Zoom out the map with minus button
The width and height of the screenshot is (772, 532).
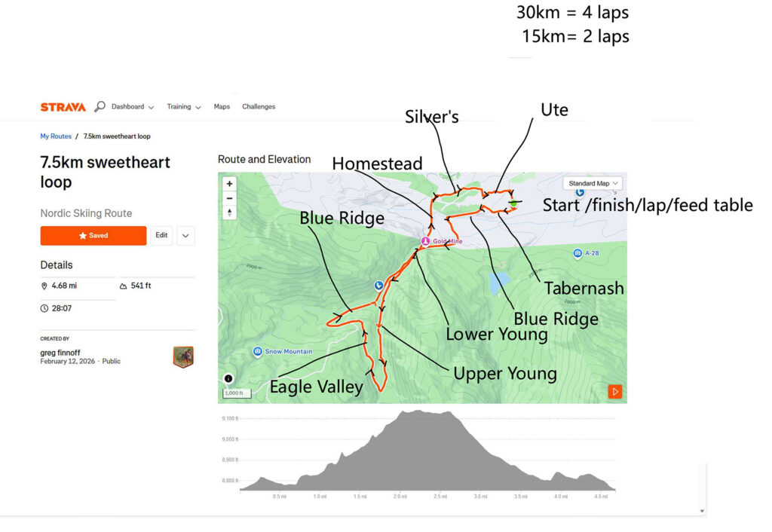229,198
